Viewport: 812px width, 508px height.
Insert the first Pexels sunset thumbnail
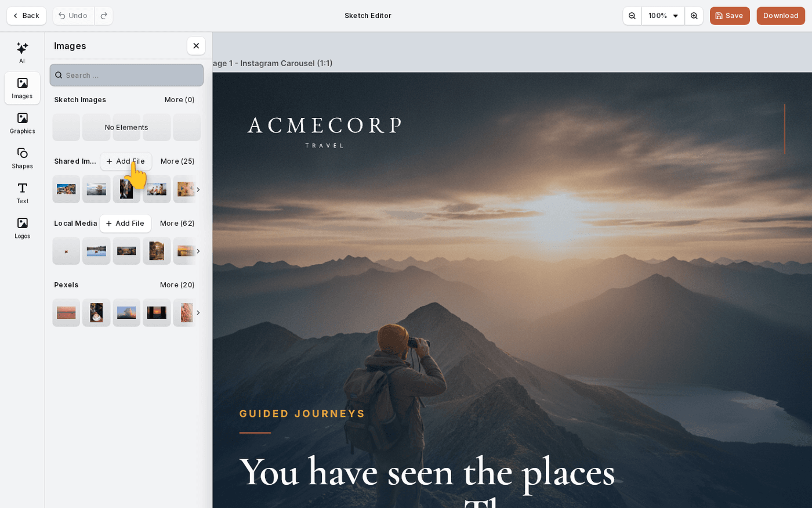click(x=66, y=312)
